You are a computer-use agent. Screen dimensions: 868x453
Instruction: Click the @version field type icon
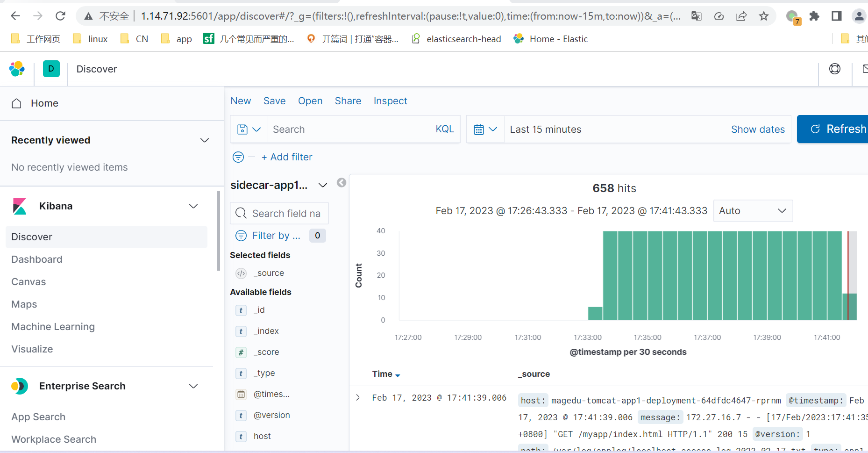[241, 416]
